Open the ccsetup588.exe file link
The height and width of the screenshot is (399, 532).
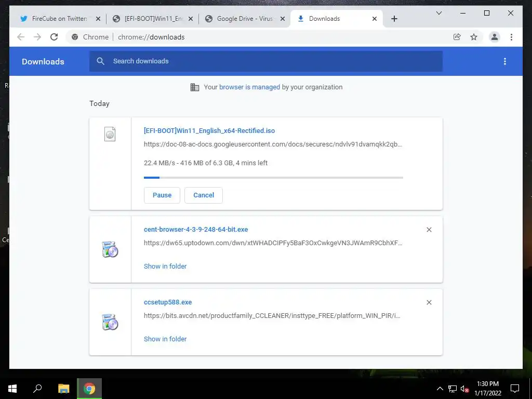[168, 302]
